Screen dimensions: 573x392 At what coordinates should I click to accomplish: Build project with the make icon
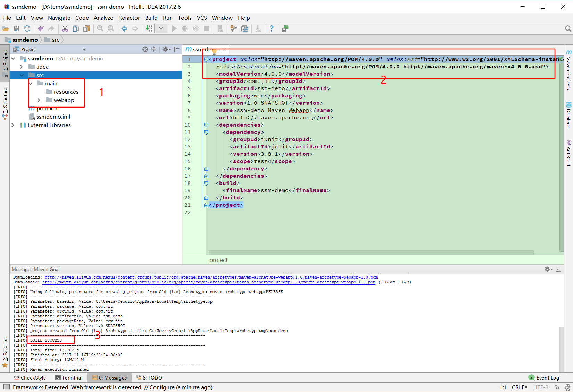(149, 29)
